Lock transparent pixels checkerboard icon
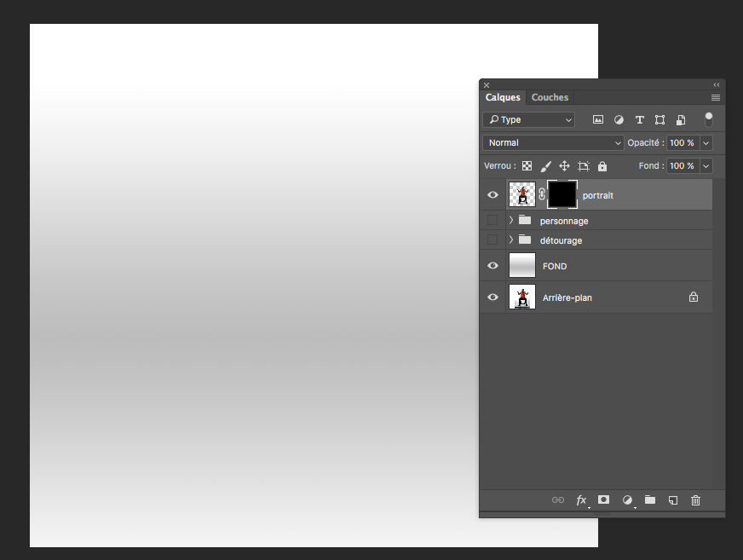743x560 pixels. click(527, 166)
